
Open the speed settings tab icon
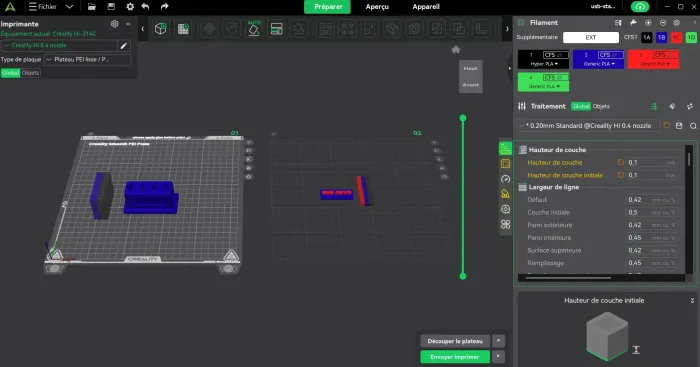click(505, 179)
